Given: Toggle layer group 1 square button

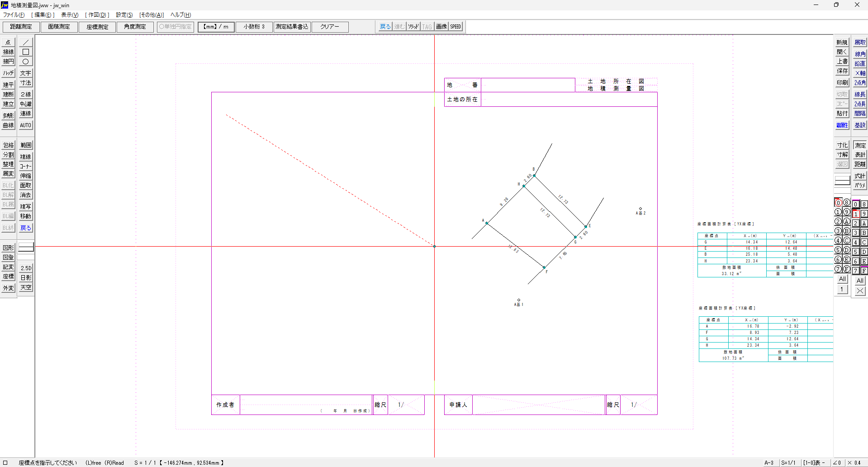Looking at the screenshot, I should pos(855,214).
